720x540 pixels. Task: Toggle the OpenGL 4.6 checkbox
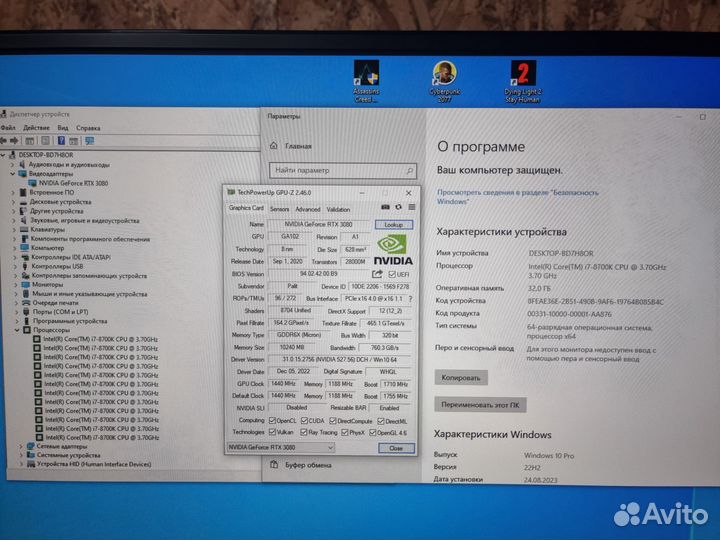pos(372,432)
